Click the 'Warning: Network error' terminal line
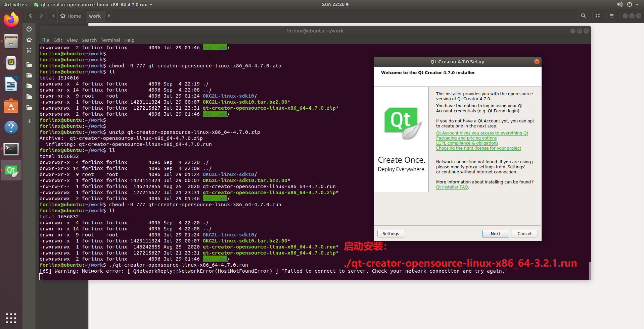This screenshot has width=644, height=329. (274, 271)
